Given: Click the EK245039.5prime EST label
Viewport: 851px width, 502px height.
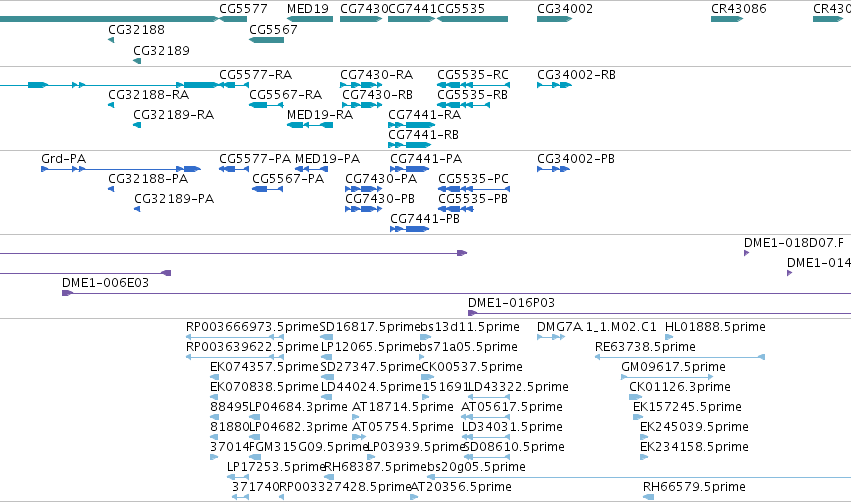Looking at the screenshot, I should 694,427.
